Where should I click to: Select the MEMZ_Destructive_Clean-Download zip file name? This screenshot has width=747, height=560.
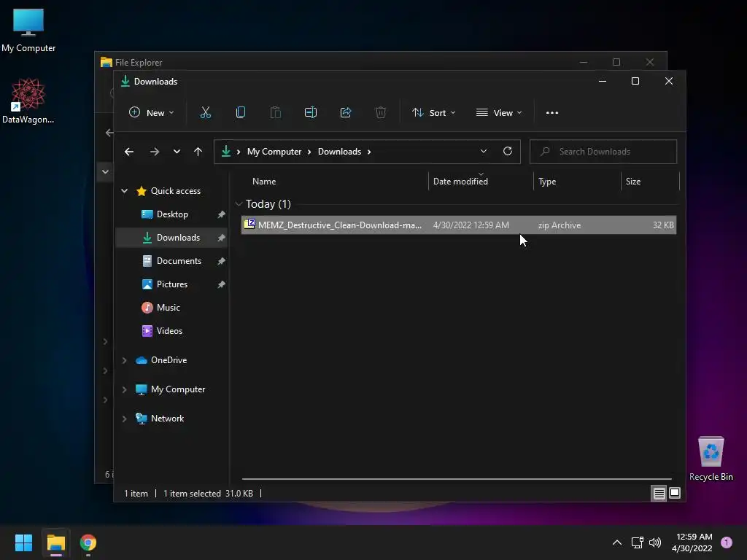339,225
